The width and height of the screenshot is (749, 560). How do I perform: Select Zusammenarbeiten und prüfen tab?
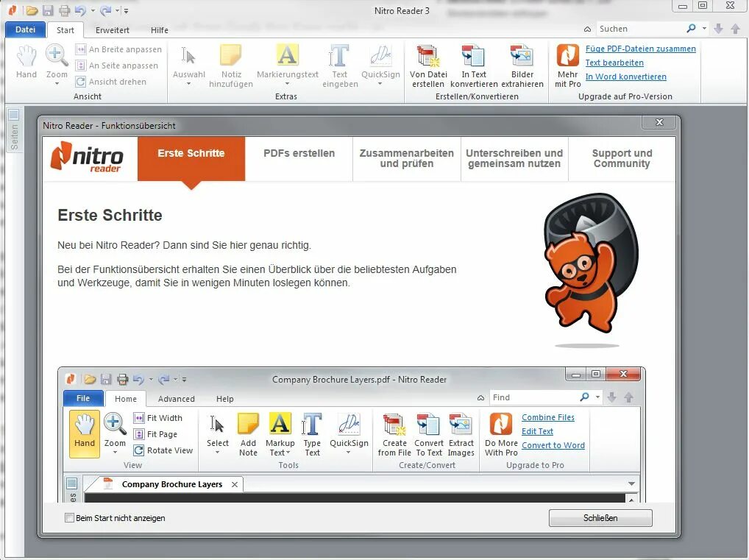(x=406, y=159)
